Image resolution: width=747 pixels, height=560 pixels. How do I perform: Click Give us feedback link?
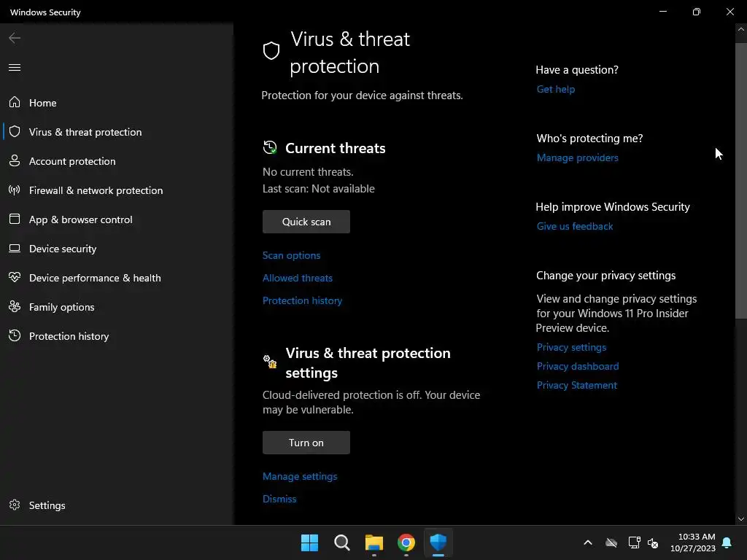(575, 226)
